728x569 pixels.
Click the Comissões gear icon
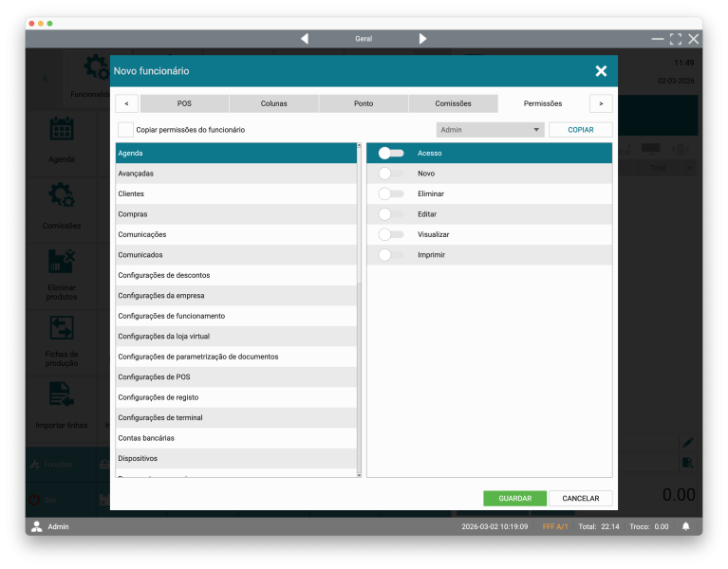62,195
